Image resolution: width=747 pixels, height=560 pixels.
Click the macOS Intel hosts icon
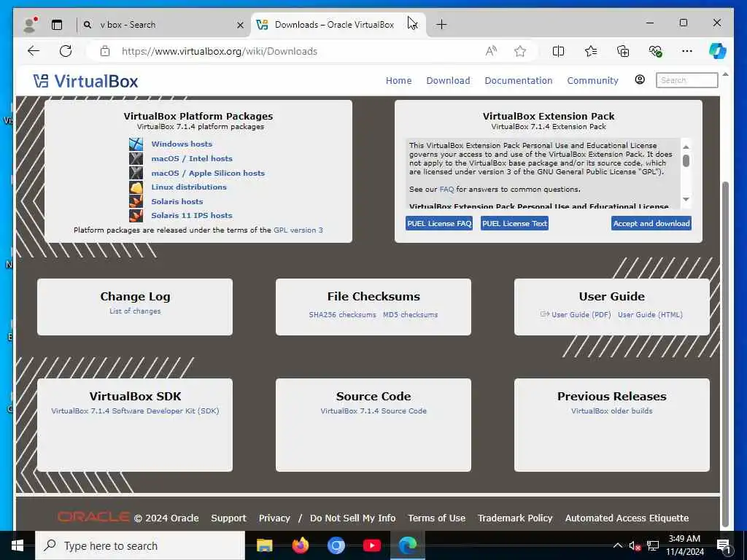pos(136,158)
